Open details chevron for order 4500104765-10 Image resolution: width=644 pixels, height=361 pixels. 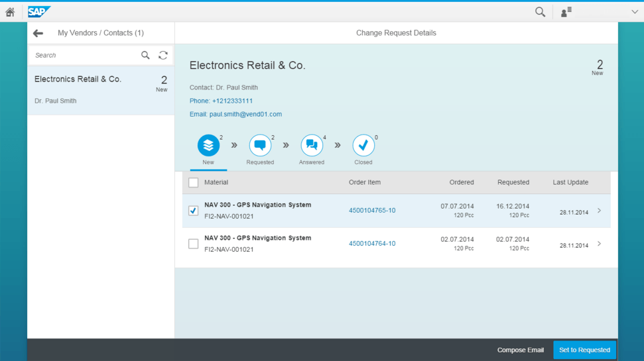point(599,211)
